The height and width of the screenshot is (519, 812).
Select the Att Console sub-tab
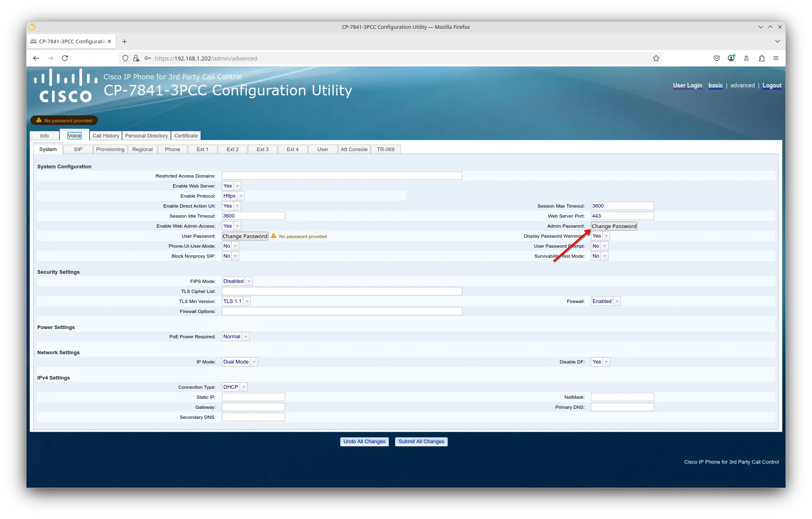(x=354, y=149)
